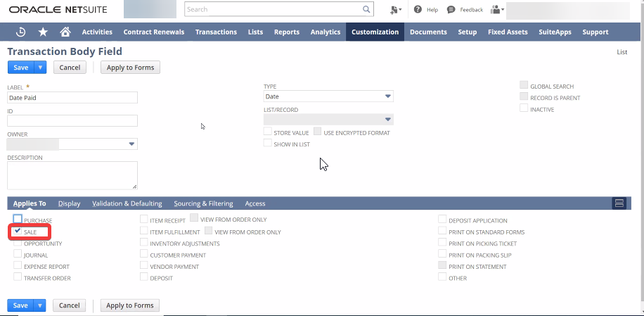Check the Item Fulfillment checkbox
This screenshot has width=644, height=316.
(143, 231)
